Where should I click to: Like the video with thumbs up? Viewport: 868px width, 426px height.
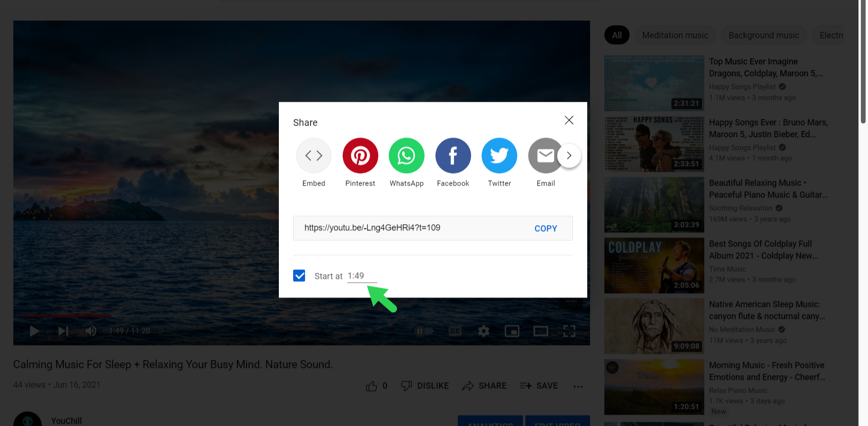coord(372,386)
